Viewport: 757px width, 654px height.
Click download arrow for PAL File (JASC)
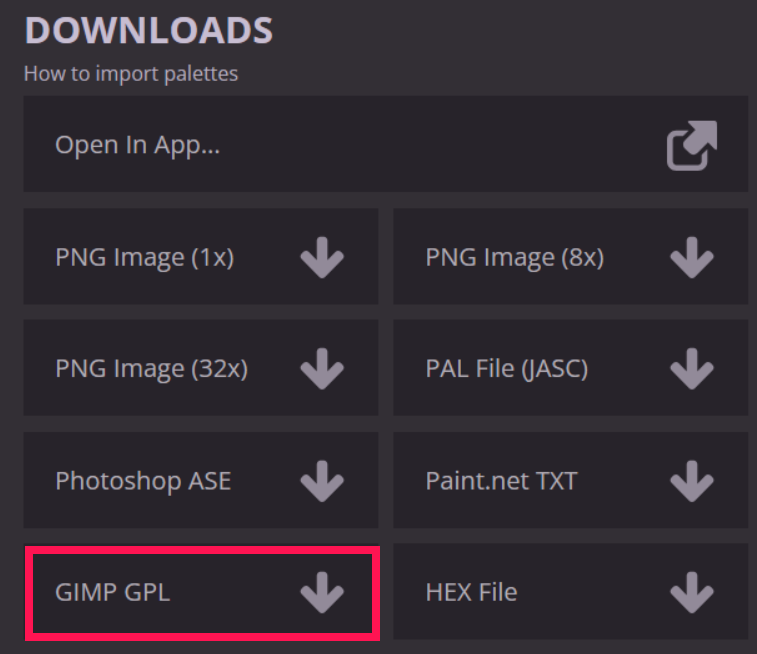[x=692, y=369]
